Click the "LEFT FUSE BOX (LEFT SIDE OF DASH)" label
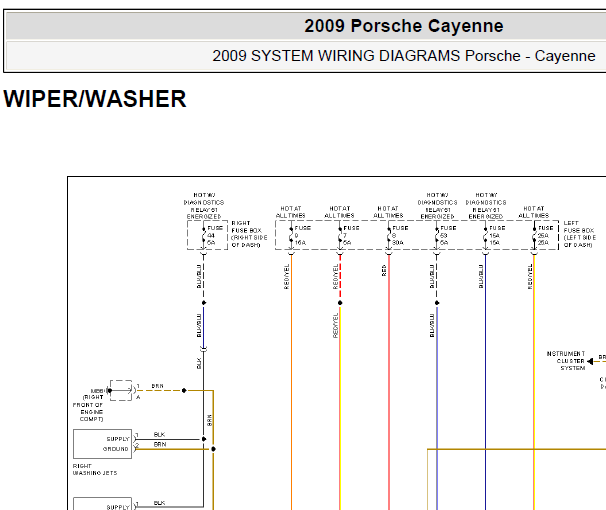Screen dimensions: 606x510 click(579, 234)
